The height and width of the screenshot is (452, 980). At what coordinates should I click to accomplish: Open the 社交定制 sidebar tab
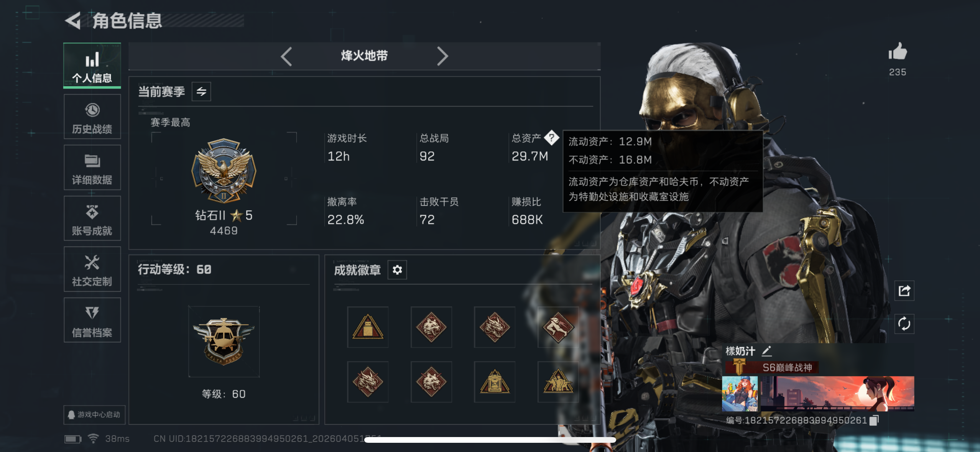point(92,269)
